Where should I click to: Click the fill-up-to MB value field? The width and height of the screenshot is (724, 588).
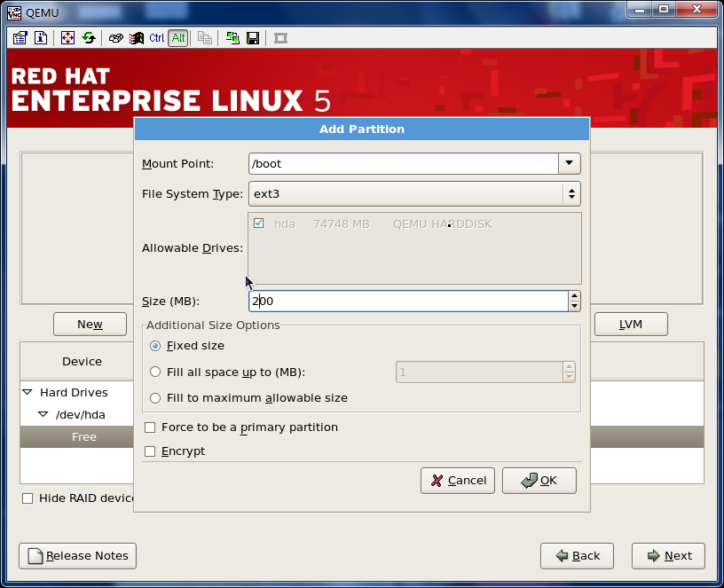(479, 372)
